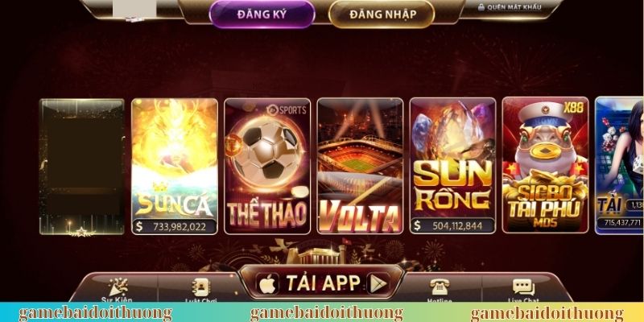The image size is (644, 322).
Task: Click the Tải App download banner text
Action: coord(323,283)
